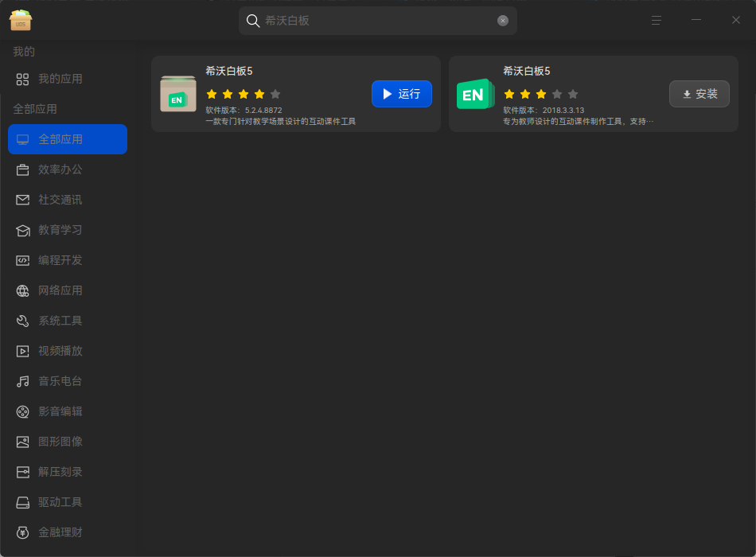Click the 网络应用 globe icon
Screen dimensions: 756x557
(22, 290)
